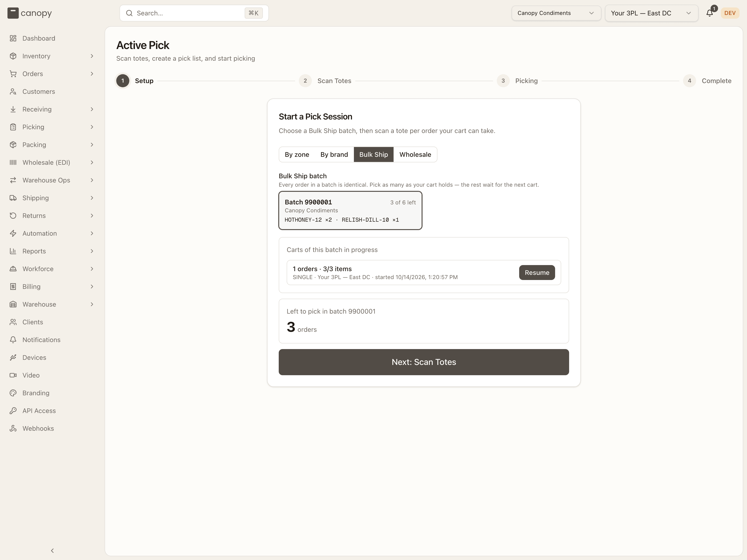This screenshot has width=747, height=560.
Task: Switch pick mode to By zone
Action: pyautogui.click(x=297, y=155)
